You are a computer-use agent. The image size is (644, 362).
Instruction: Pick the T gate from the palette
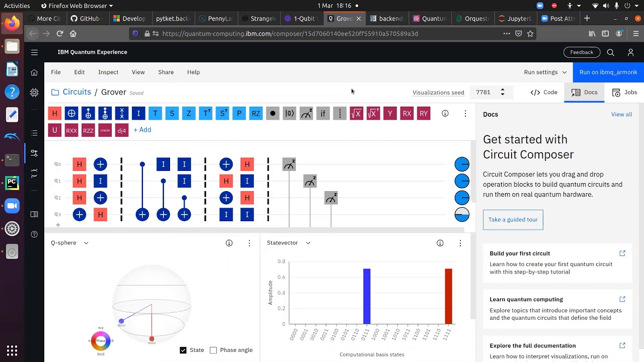click(155, 114)
